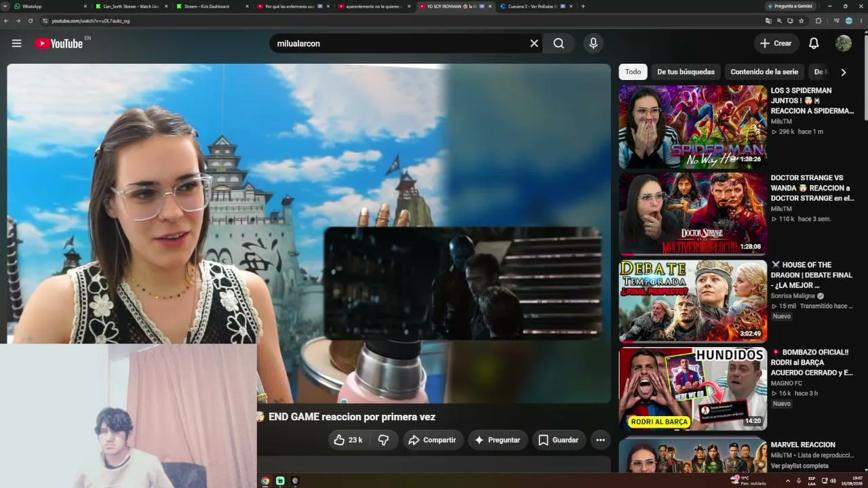Clear the search box text
Screen dimensions: 868x488
point(534,43)
